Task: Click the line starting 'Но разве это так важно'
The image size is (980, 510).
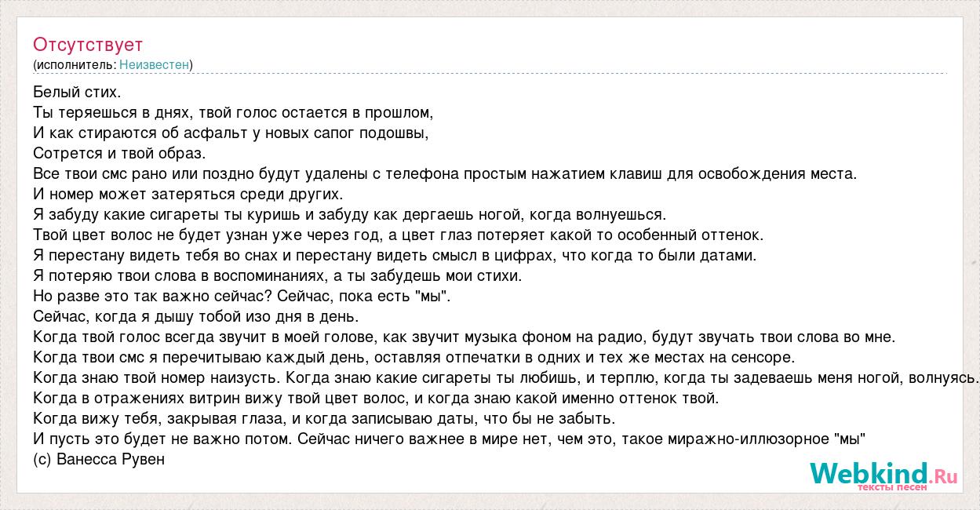Action: coord(242,296)
